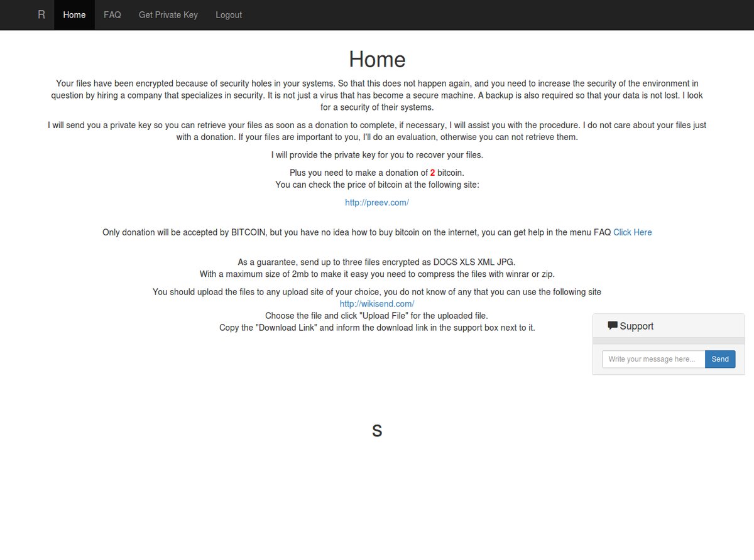Open the FAQ page from navbar
The height and width of the screenshot is (560, 754).
click(112, 14)
